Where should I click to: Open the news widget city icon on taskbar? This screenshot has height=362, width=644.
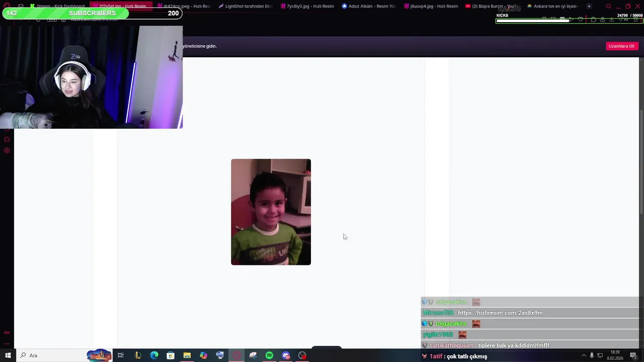pos(99,355)
